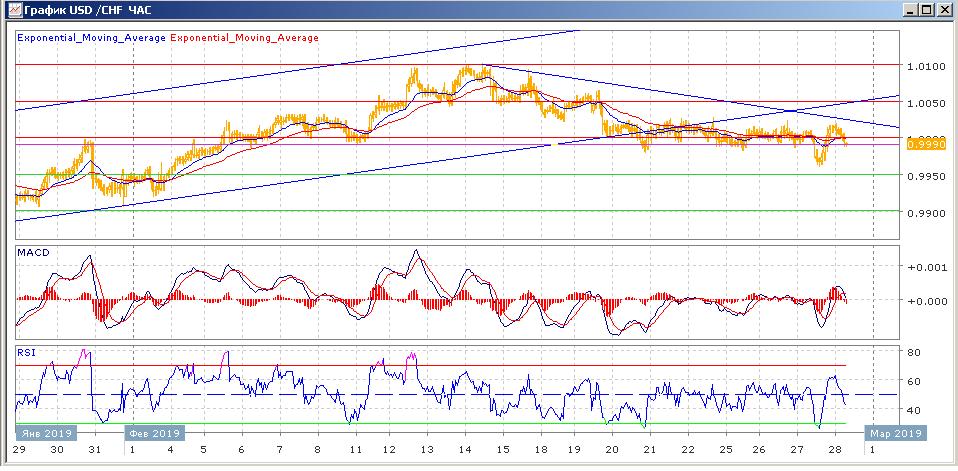Screen dimensions: 958x471
Task: Close the USD/CHF chart window
Action: [943, 10]
